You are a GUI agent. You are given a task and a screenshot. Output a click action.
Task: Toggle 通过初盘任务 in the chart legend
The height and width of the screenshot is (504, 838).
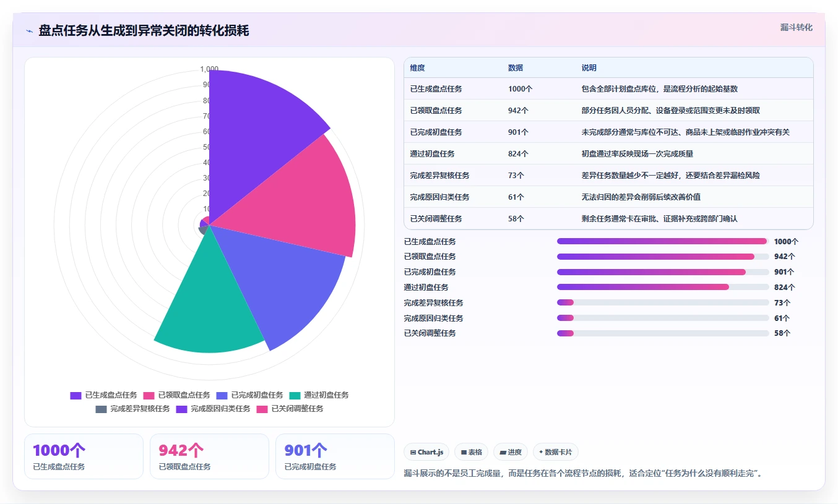tap(319, 395)
